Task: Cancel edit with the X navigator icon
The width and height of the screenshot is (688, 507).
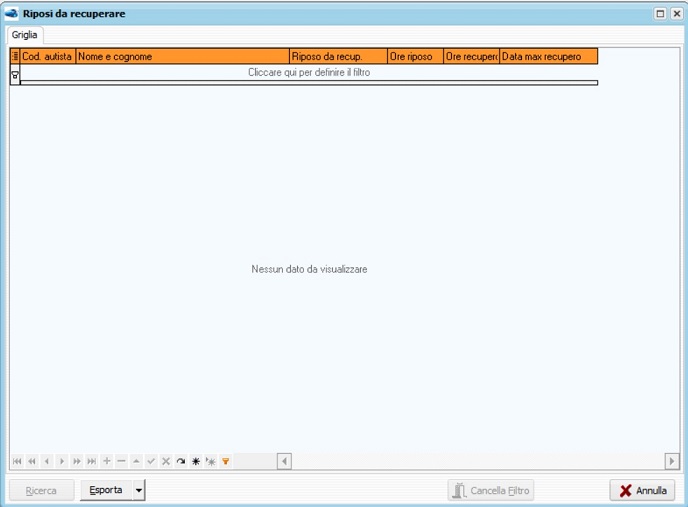Action: click(x=166, y=461)
